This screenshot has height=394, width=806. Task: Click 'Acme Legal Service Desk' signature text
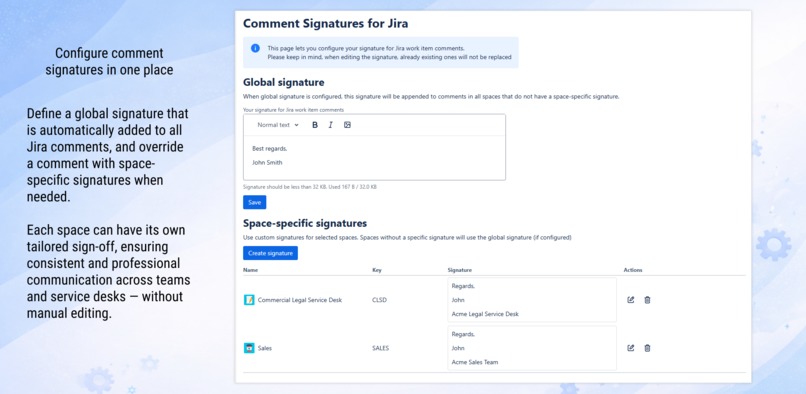tap(485, 314)
